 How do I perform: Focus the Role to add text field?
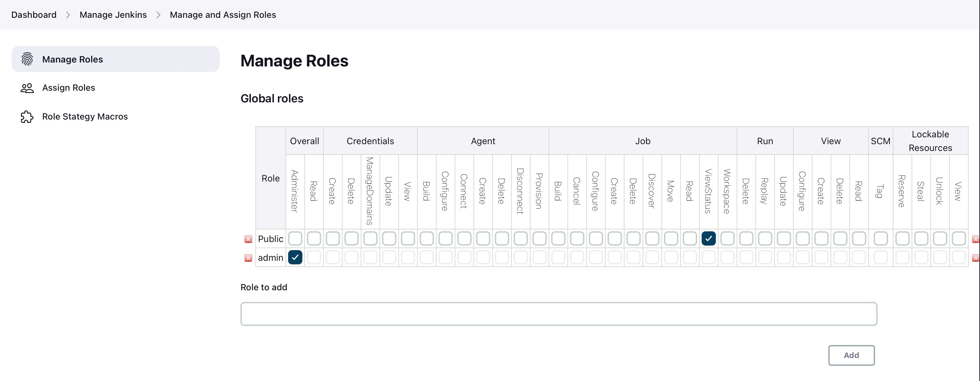[559, 314]
